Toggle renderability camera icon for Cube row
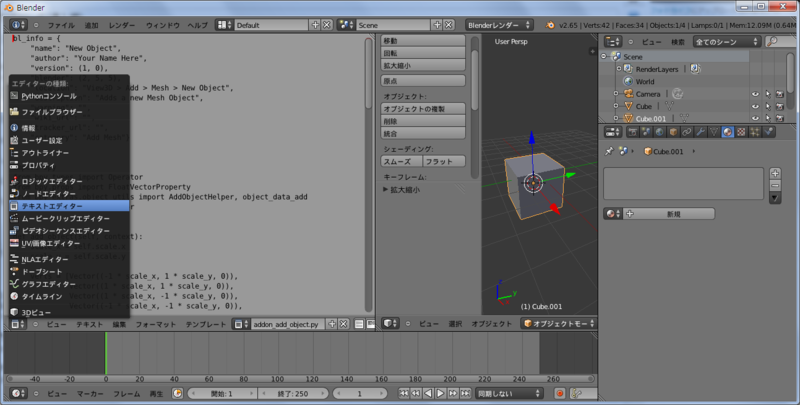The width and height of the screenshot is (800, 405). (780, 106)
